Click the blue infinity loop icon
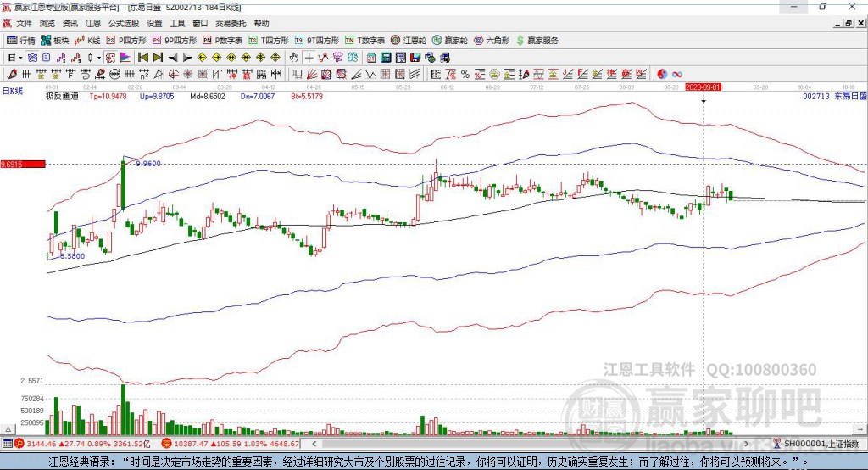This screenshot has height=470, width=868. pyautogui.click(x=677, y=74)
